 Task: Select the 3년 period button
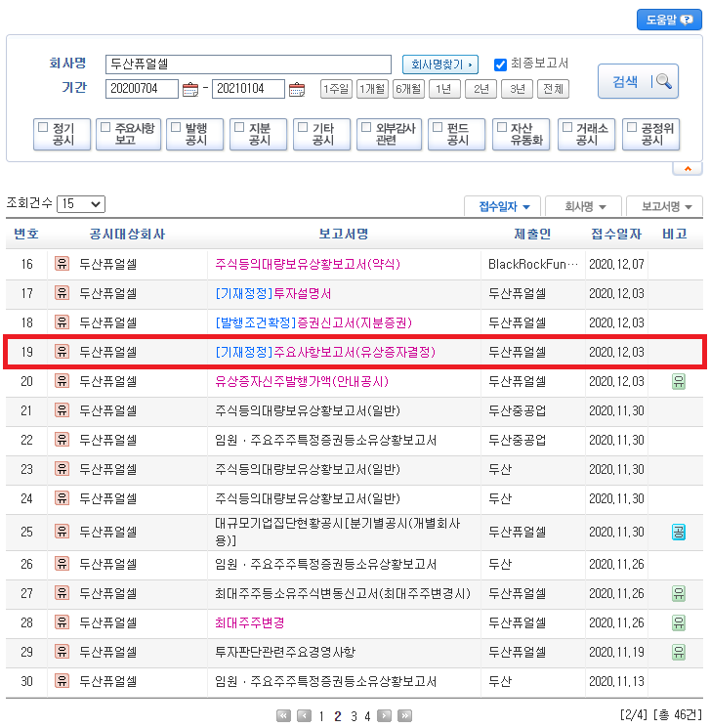(517, 89)
